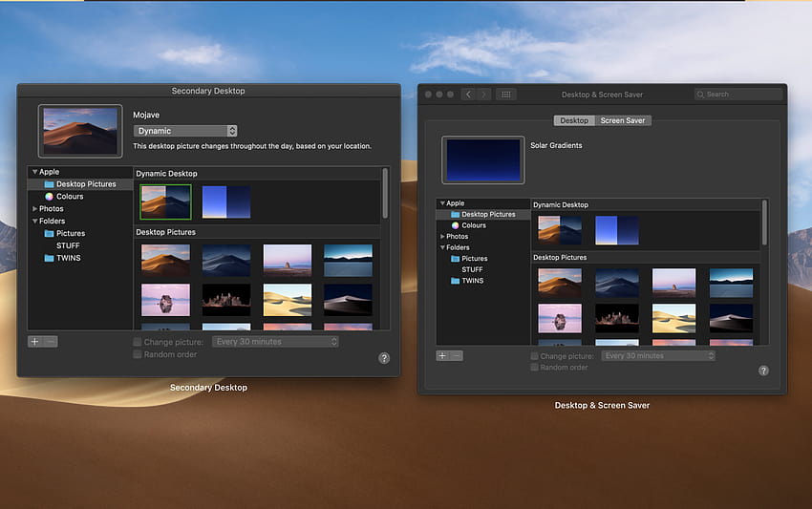This screenshot has height=509, width=812.
Task: Choose pink lake reflection picture in Desktop & Screen Saver
Action: point(560,318)
